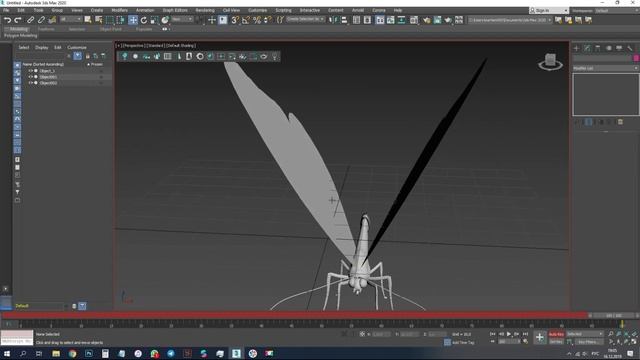Open the project path dropdown

pos(510,20)
